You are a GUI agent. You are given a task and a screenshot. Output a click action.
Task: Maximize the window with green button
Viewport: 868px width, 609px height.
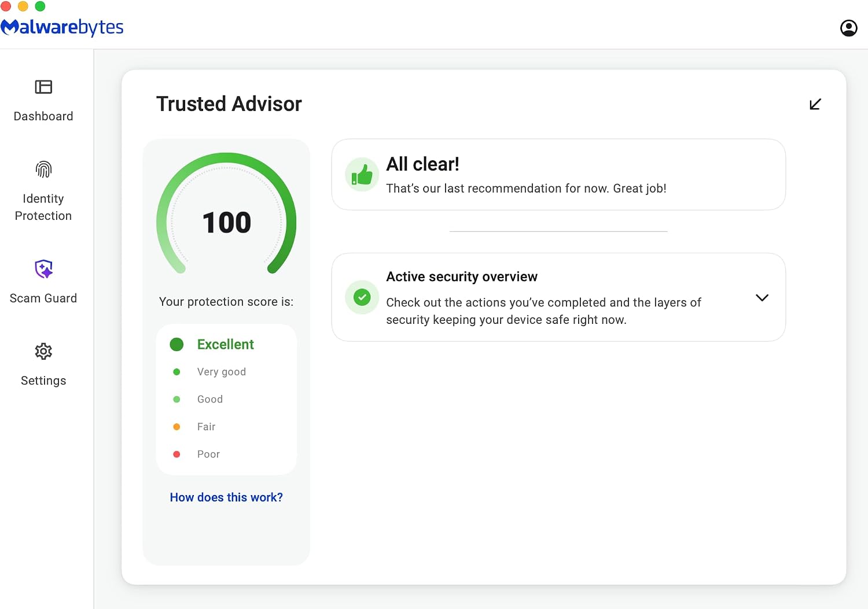(x=40, y=6)
